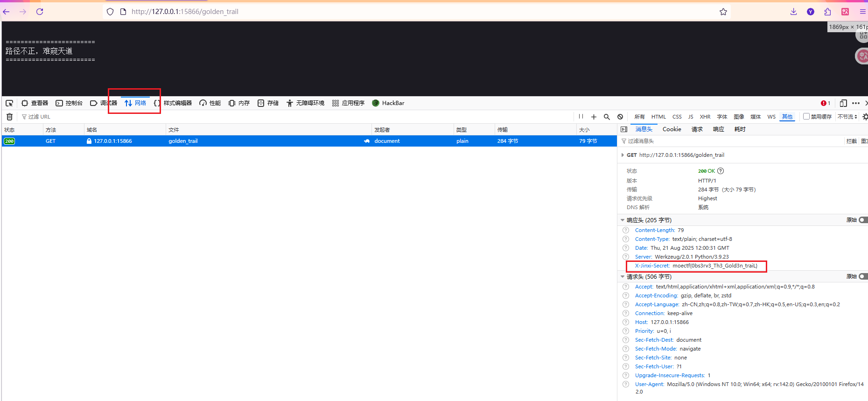This screenshot has width=868, height=401.
Task: Click the responsive design mode icon
Action: [x=843, y=103]
